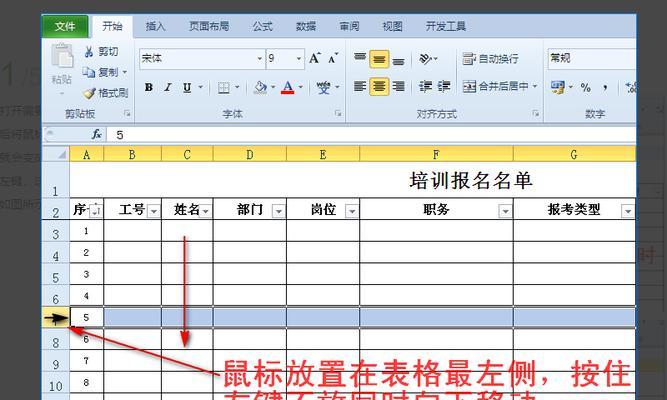This screenshot has width=667, height=400.
Task: Align text to top of cell
Action: (x=360, y=58)
